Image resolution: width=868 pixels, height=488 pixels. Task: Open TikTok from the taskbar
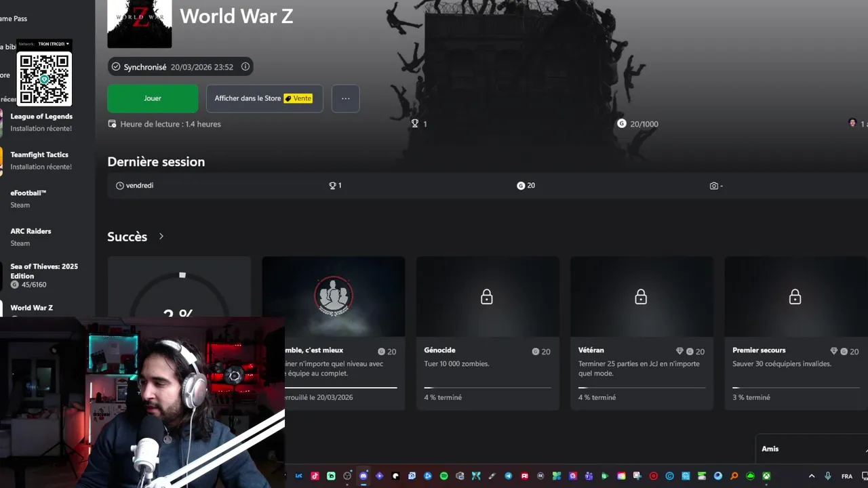[x=315, y=476]
